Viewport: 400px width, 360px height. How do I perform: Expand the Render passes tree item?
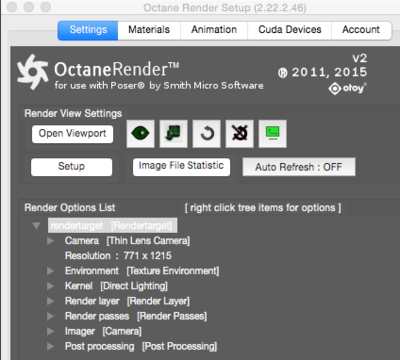[x=51, y=316]
